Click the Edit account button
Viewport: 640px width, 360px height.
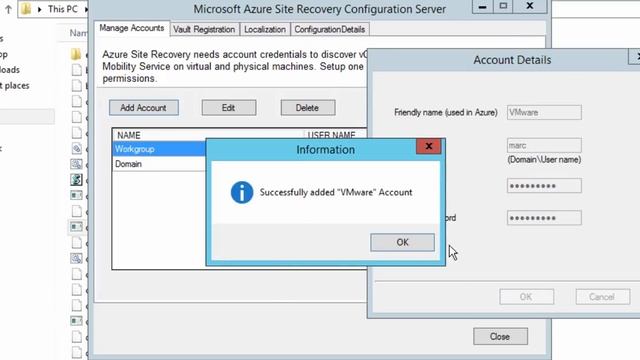click(x=229, y=108)
